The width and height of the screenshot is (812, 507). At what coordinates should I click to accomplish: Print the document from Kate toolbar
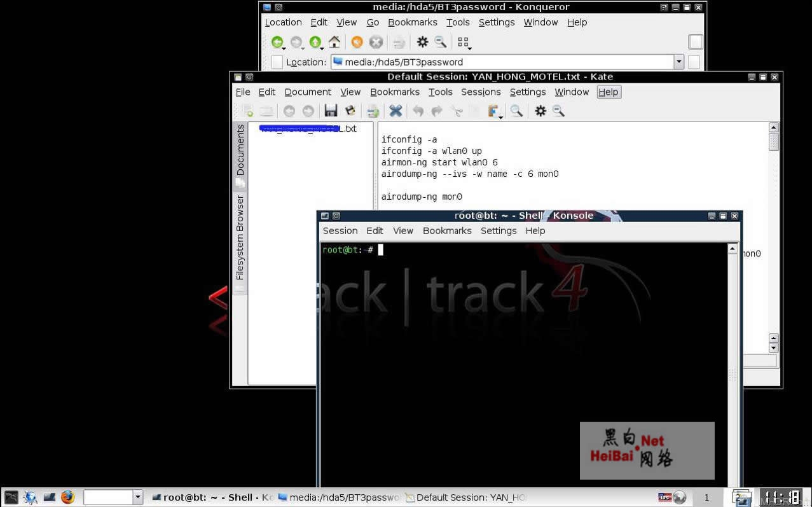(373, 111)
